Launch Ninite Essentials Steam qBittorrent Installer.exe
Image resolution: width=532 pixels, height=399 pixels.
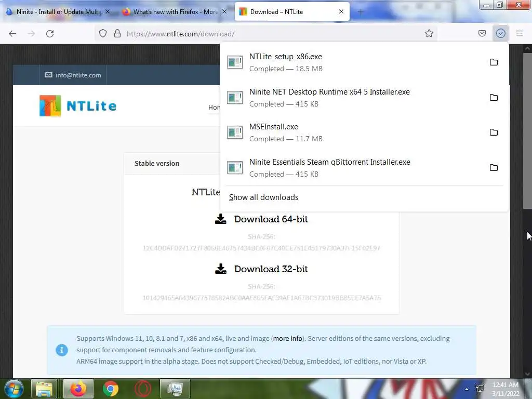coord(353,168)
